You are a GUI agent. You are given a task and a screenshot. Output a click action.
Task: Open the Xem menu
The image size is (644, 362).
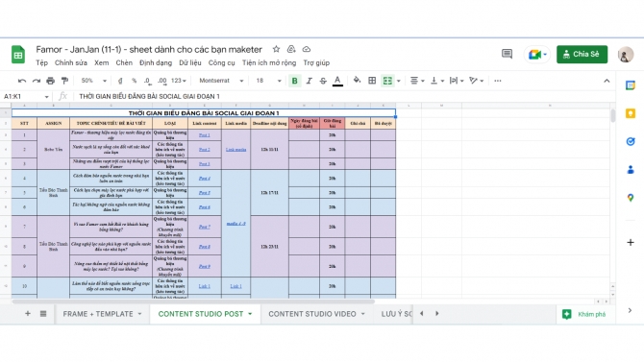point(102,62)
